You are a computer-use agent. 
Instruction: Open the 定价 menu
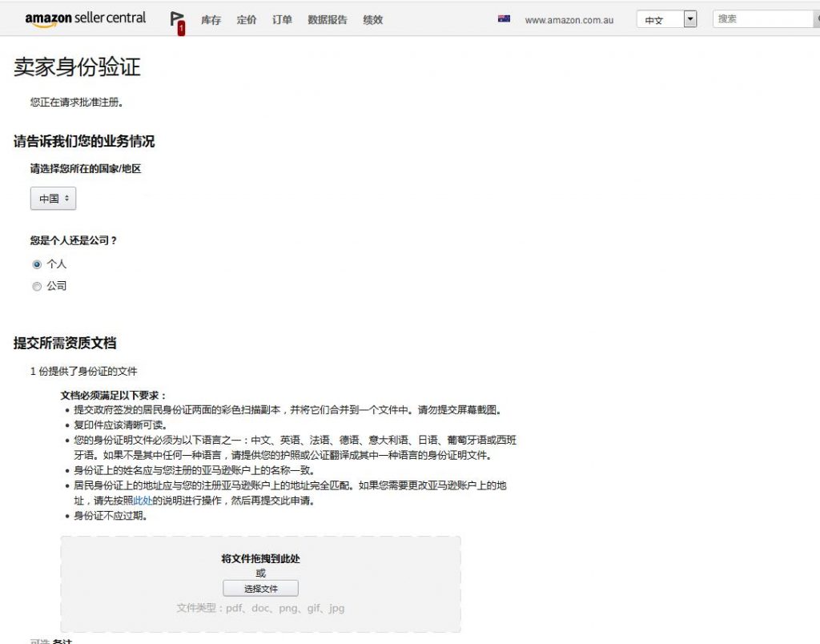click(247, 20)
